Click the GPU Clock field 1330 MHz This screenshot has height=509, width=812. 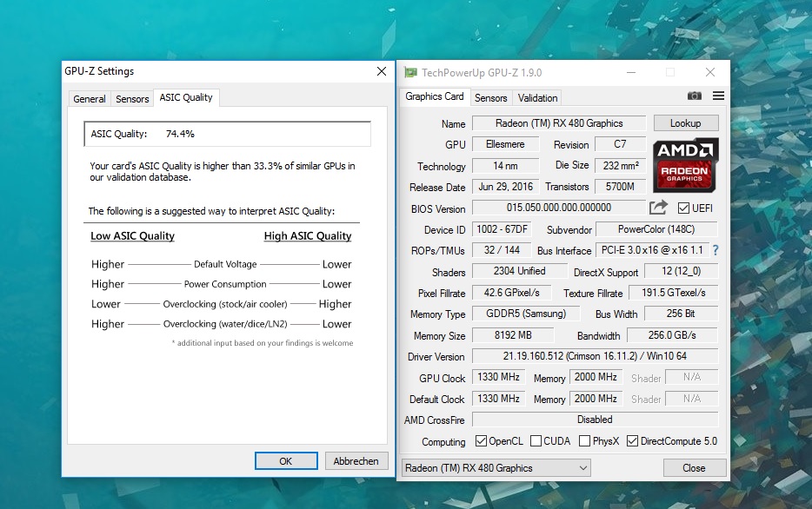point(499,377)
